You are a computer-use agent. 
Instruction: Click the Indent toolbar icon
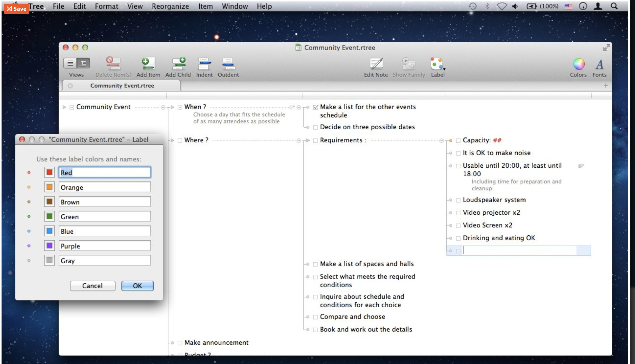pos(204,64)
